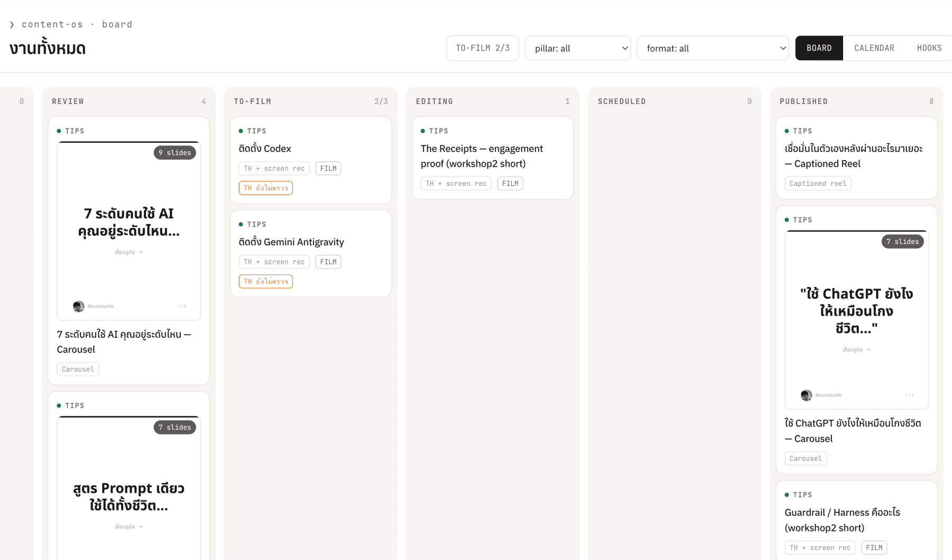Open the pillar: all dropdown
Image resolution: width=952 pixels, height=560 pixels.
[x=578, y=48]
